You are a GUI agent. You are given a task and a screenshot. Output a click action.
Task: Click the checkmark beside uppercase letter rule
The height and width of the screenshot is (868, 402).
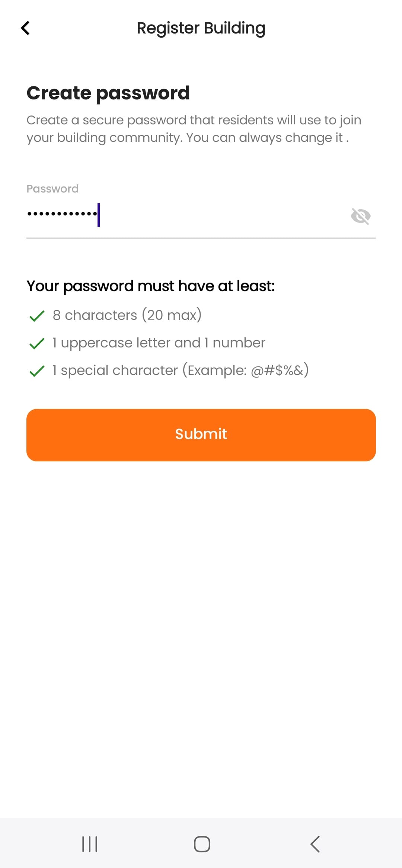37,343
